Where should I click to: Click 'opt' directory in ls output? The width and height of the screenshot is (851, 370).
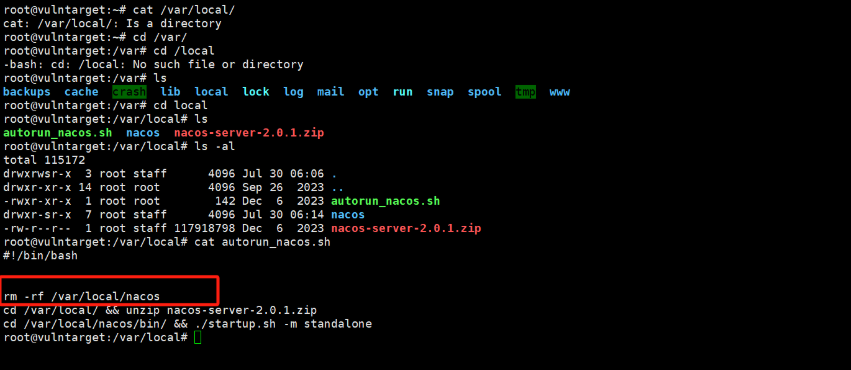369,92
